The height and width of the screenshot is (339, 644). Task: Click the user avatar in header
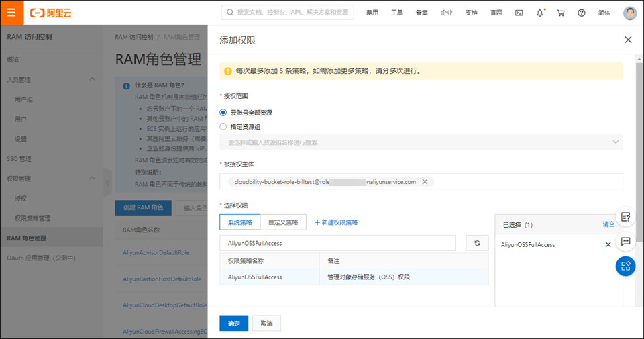(629, 13)
